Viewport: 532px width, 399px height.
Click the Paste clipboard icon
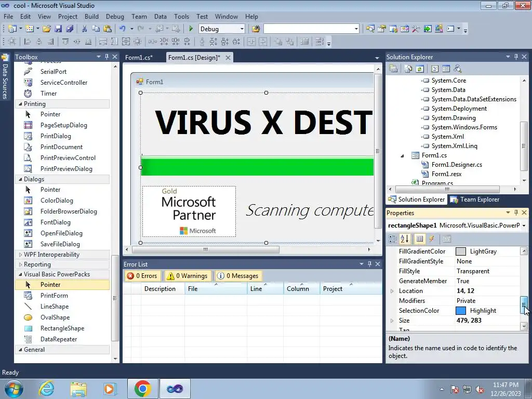(108, 29)
